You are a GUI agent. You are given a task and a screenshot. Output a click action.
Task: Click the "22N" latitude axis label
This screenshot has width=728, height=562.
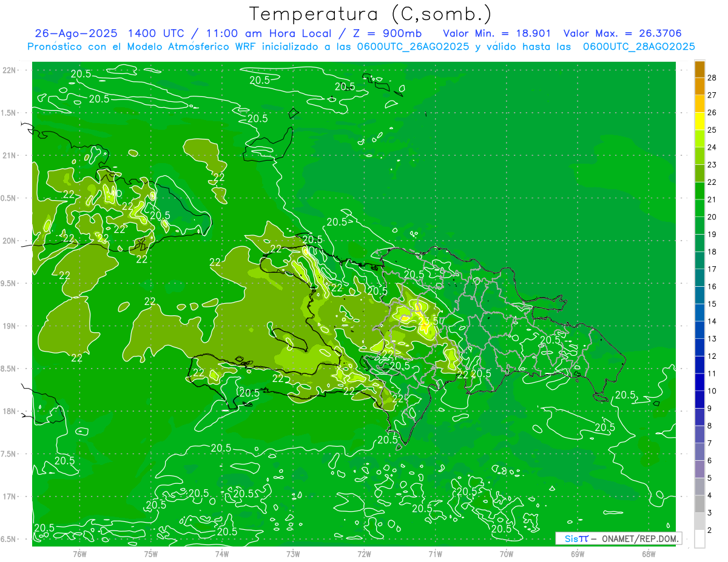9,70
